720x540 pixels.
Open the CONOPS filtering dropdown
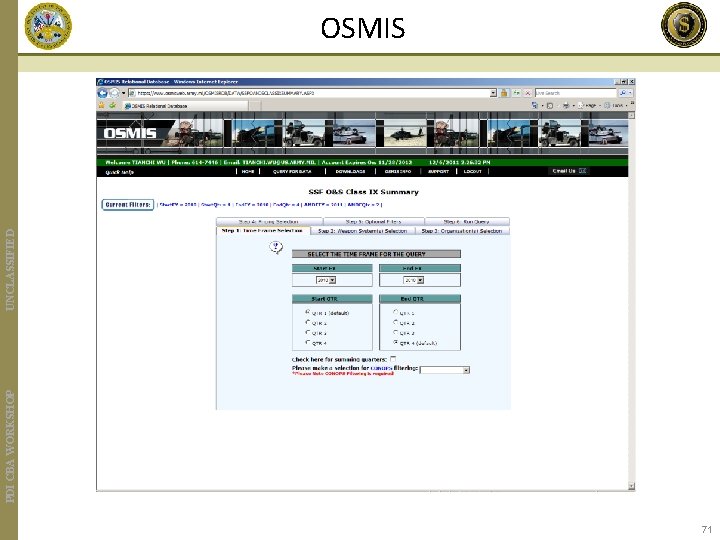tap(445, 370)
